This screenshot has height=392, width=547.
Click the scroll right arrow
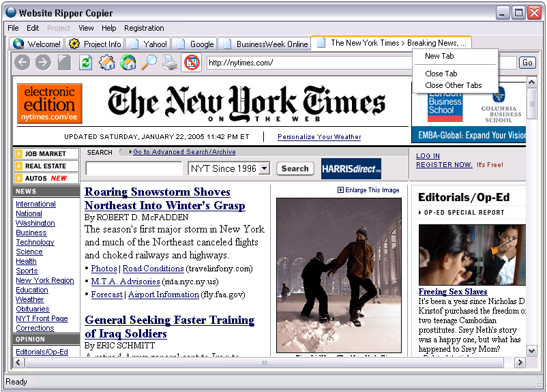(520, 363)
